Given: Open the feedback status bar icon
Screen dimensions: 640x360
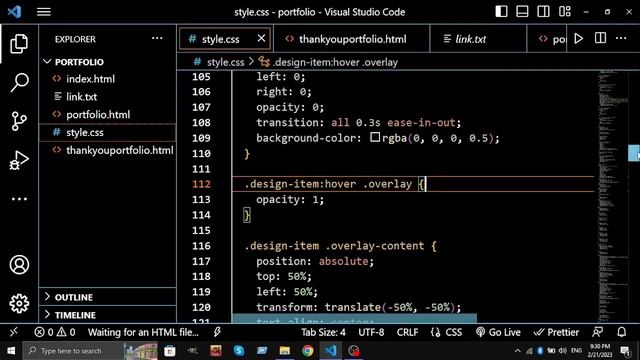Looking at the screenshot, I should click(x=598, y=332).
